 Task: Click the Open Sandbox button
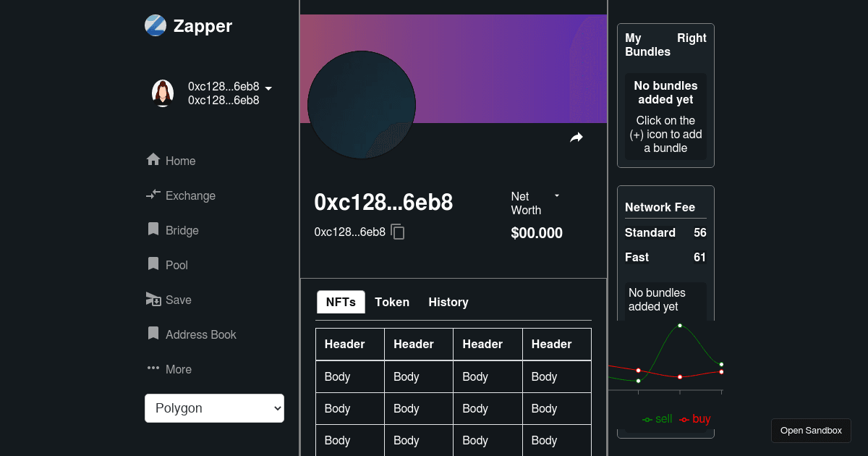click(x=811, y=430)
